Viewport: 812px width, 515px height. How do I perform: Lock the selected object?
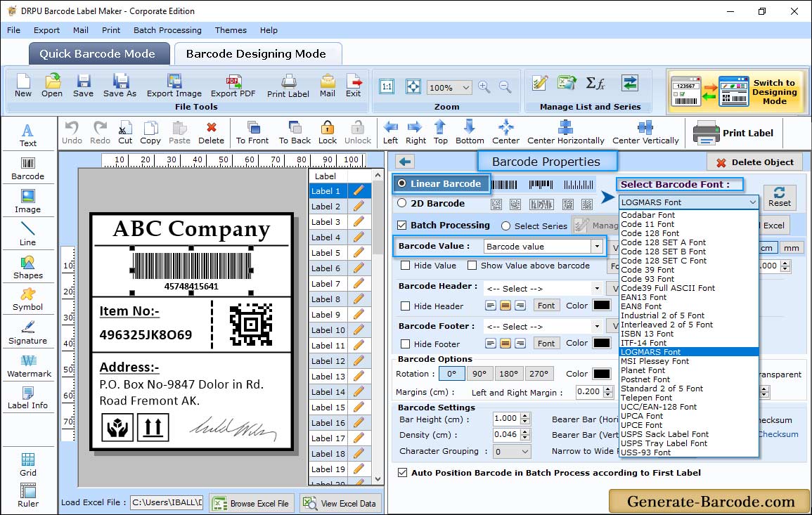tap(328, 133)
